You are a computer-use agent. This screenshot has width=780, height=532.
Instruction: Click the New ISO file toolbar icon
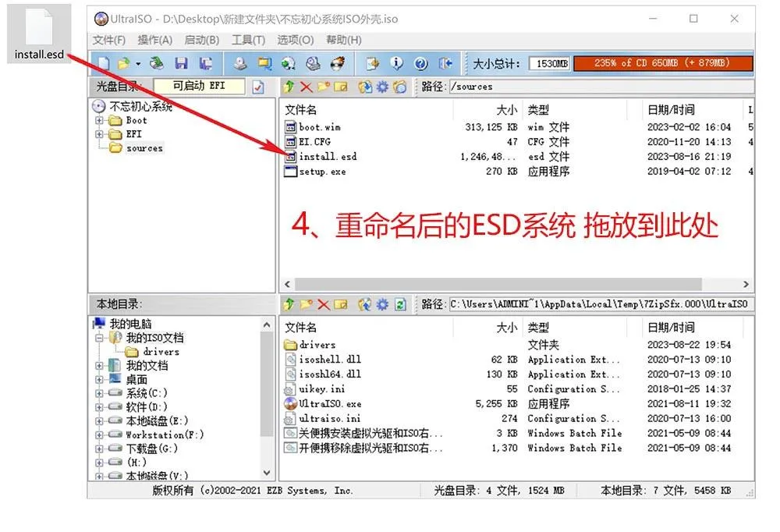(102, 64)
